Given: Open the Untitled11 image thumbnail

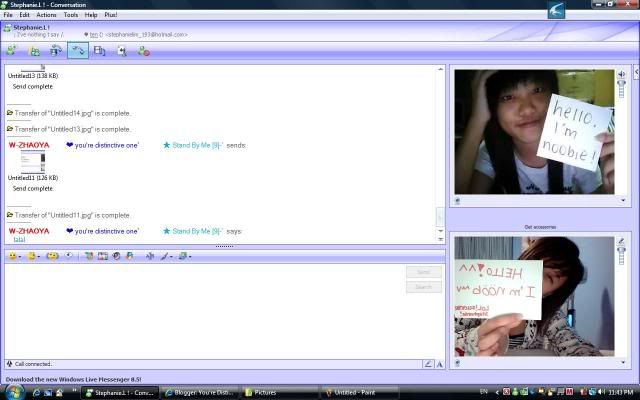Looking at the screenshot, I should pyautogui.click(x=33, y=162).
